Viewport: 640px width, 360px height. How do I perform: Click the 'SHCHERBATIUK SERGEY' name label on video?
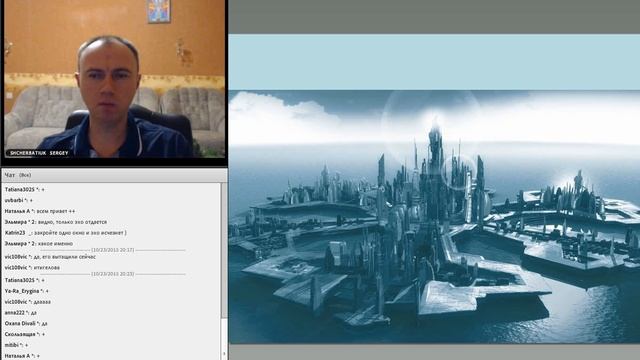pos(39,153)
